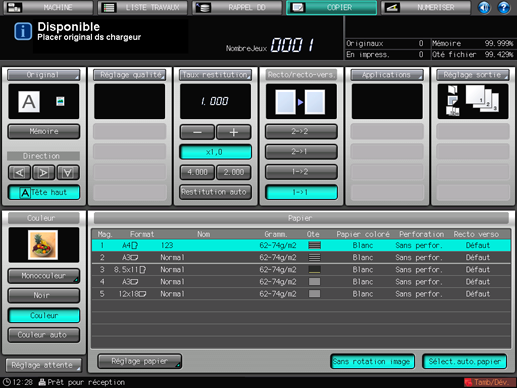Click the MACHINE tab icon

pyautogui.click(x=14, y=7)
